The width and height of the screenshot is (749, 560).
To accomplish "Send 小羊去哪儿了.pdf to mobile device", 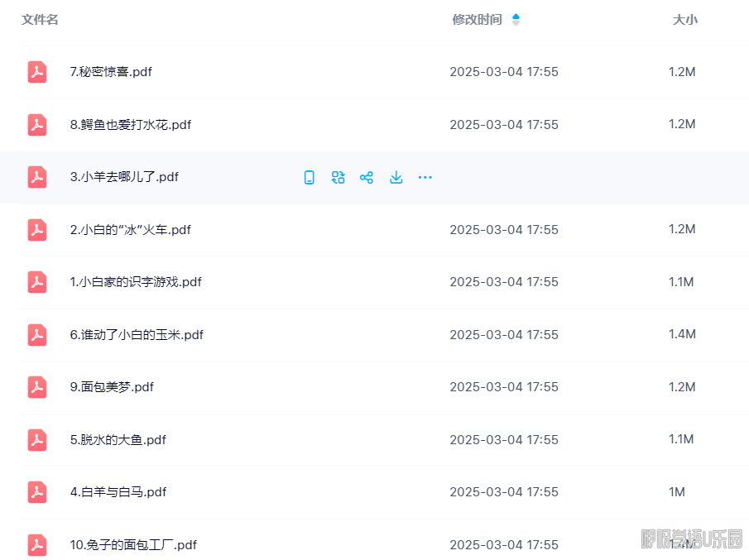I will click(309, 177).
